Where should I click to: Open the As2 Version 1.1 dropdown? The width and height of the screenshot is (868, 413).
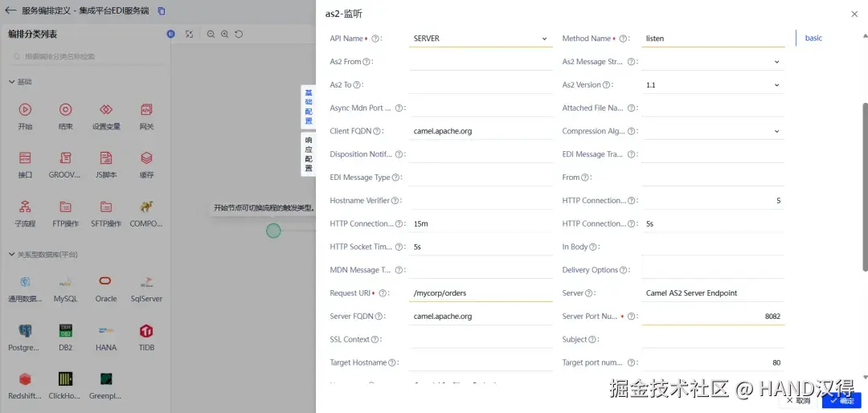point(713,85)
